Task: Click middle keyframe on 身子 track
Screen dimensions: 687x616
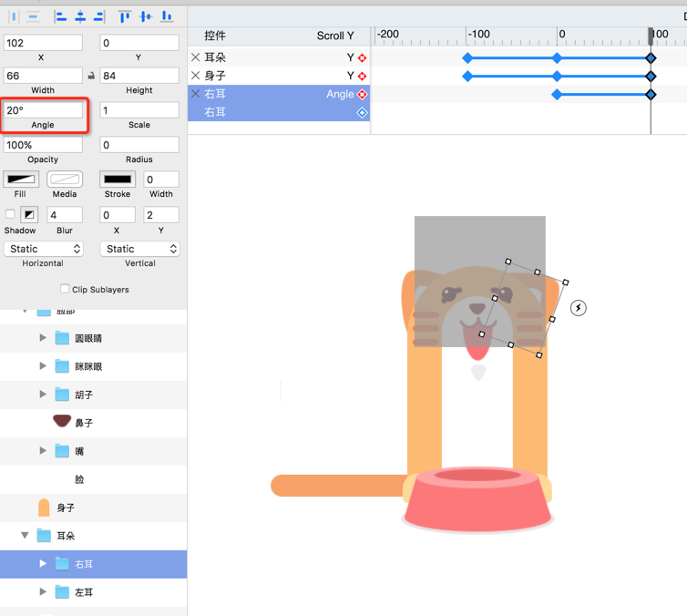Action: click(557, 77)
